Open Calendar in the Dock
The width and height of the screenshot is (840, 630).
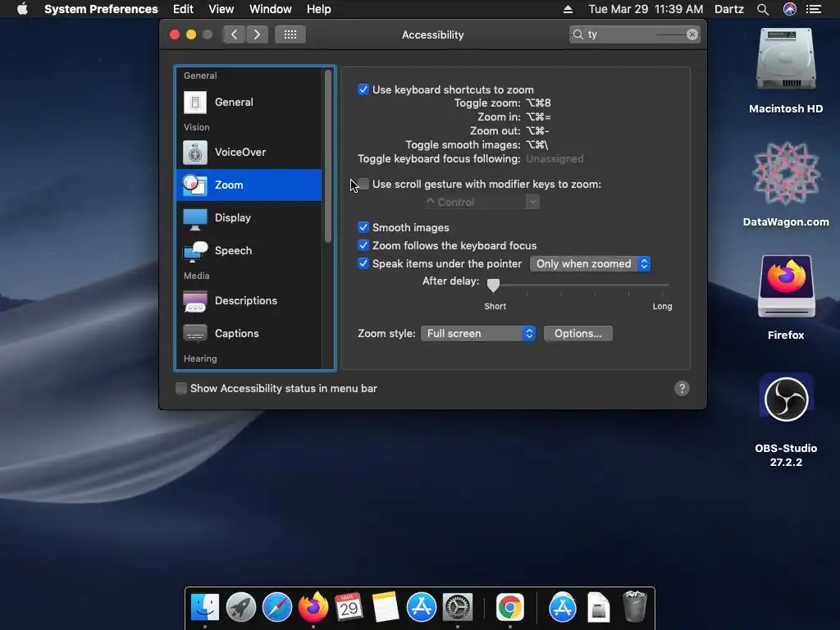349,608
